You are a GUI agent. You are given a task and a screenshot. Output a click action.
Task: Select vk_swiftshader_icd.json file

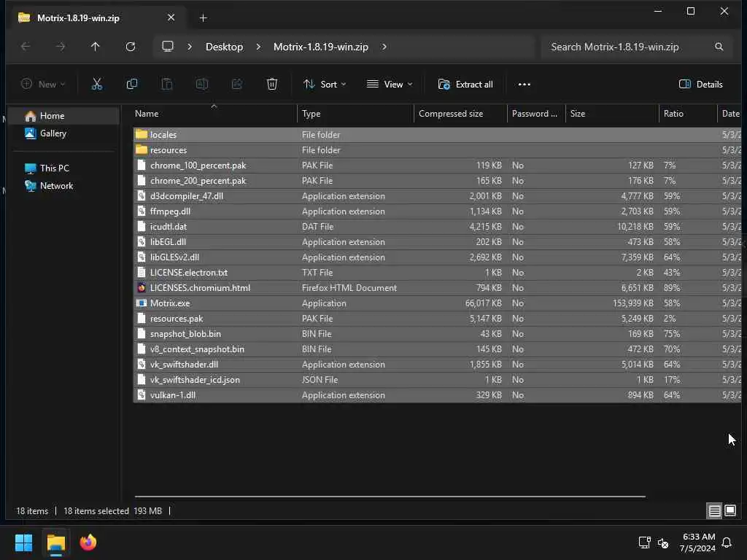[x=437, y=380]
